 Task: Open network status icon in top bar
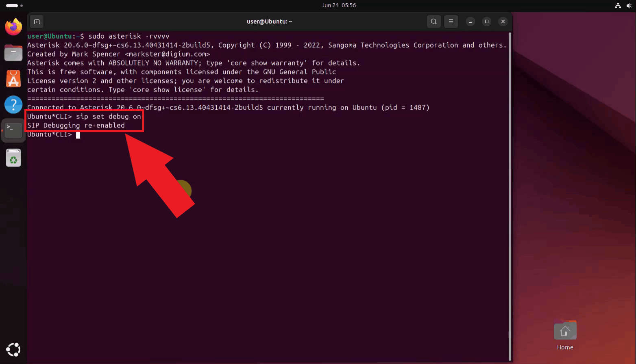618,5
